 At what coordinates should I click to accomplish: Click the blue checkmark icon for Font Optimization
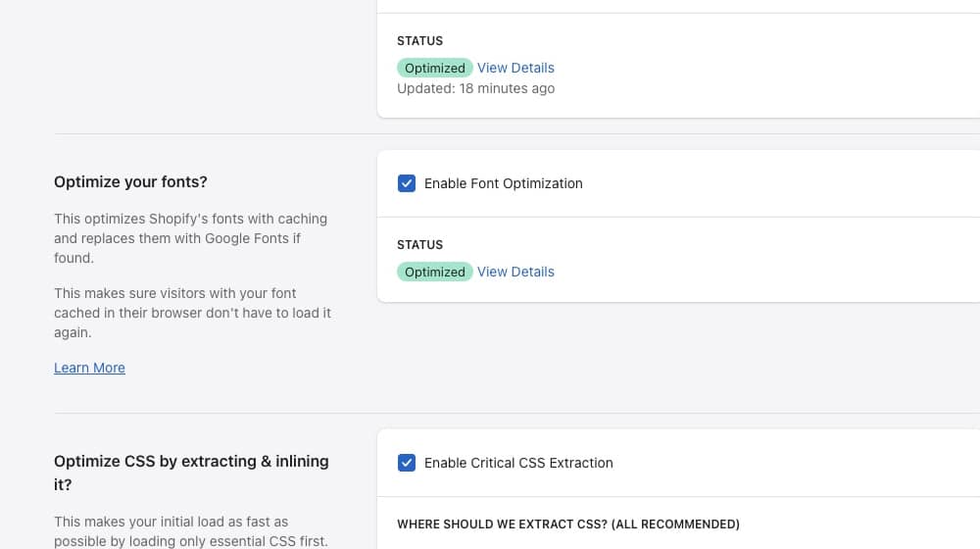click(407, 183)
